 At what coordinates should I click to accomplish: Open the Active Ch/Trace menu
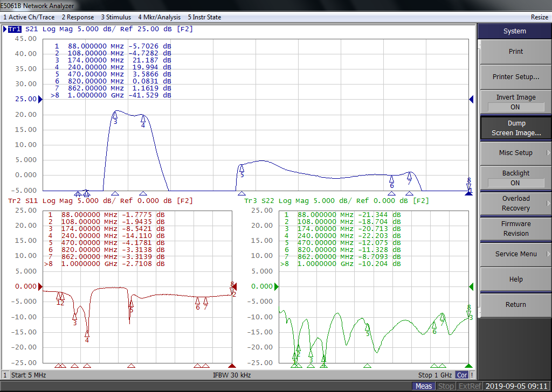[x=29, y=17]
